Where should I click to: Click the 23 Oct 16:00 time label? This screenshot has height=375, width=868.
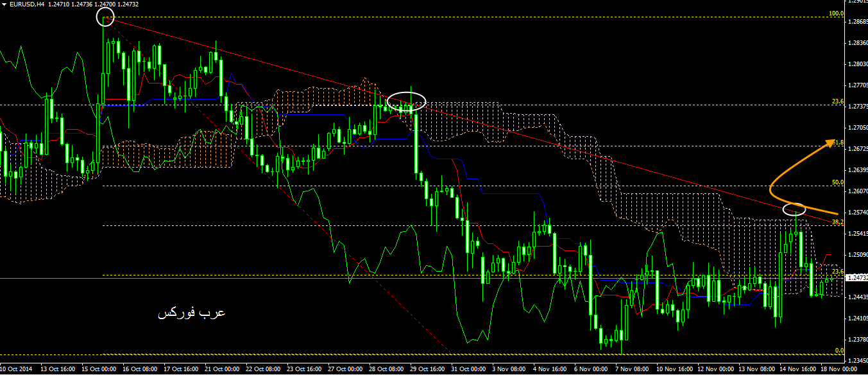click(x=304, y=370)
